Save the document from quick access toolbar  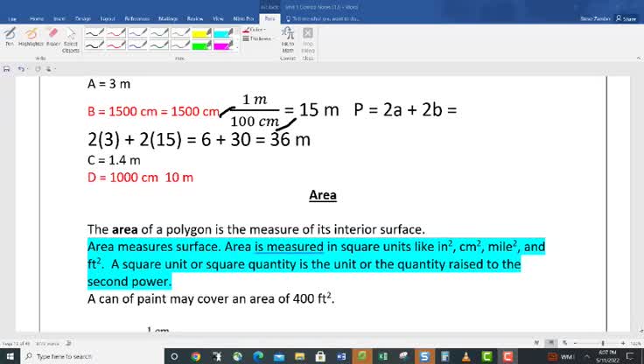click(x=7, y=69)
